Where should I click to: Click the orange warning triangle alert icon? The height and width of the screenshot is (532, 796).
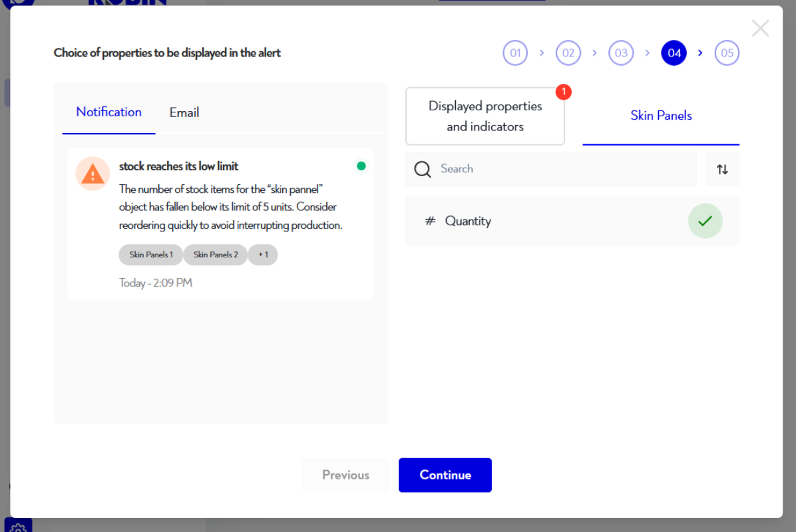(x=93, y=174)
